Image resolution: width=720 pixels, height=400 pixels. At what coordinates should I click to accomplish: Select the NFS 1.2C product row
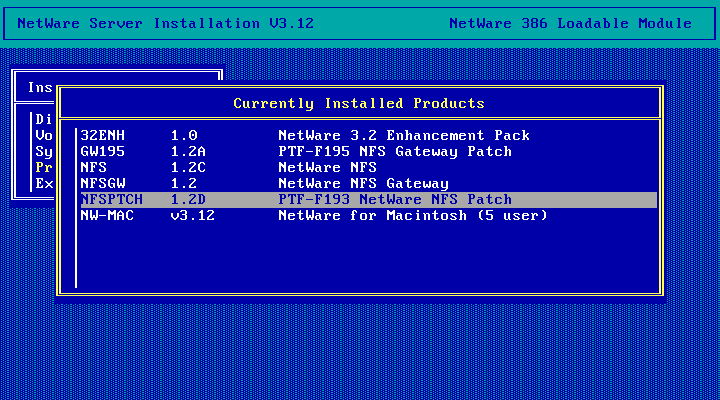[x=368, y=168]
